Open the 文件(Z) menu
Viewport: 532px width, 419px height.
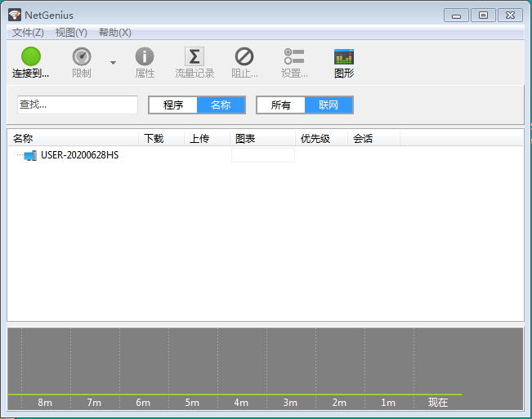click(28, 33)
